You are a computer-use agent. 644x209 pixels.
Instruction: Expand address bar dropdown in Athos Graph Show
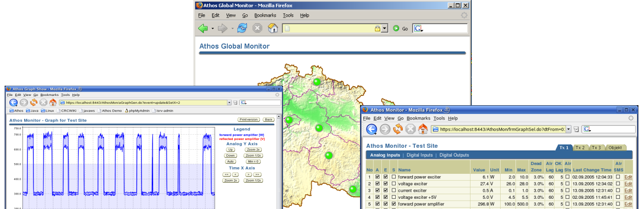229,102
